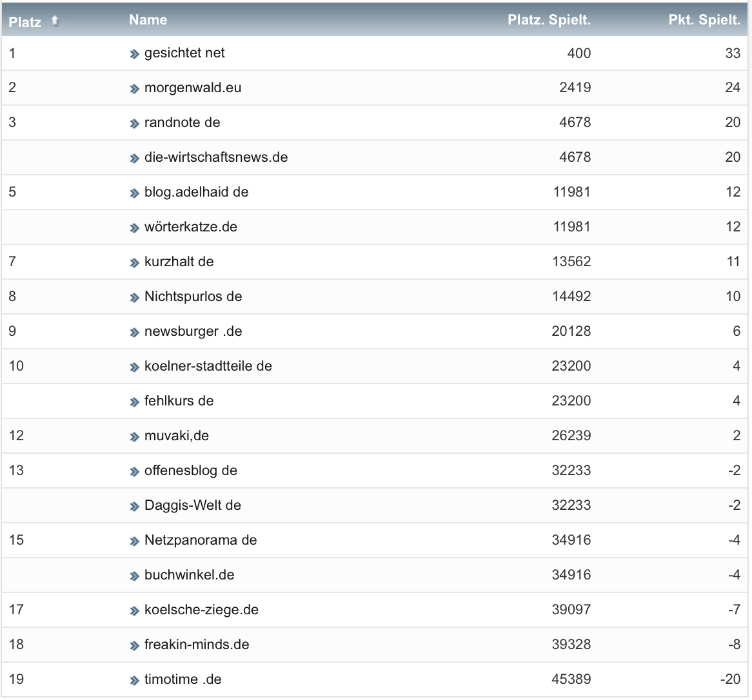The image size is (752, 700).
Task: Open the timotime .de link
Action: pos(183,679)
